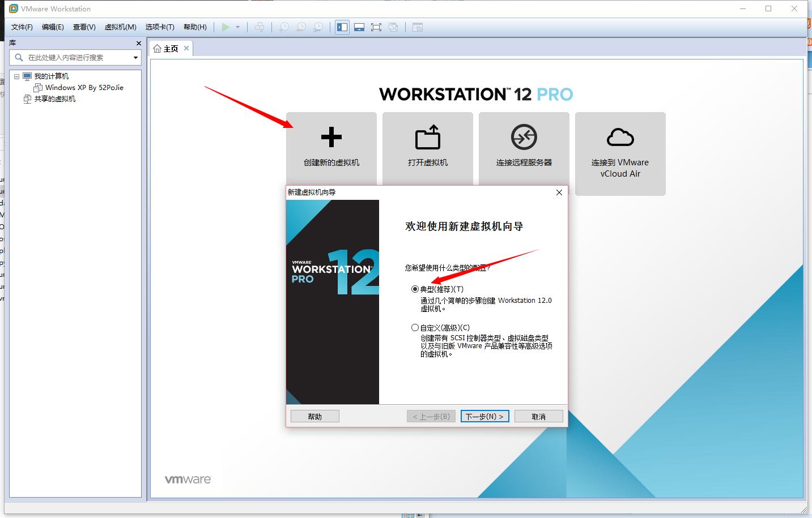Open the snapshot manager toolbar icon
812x518 pixels.
(x=319, y=27)
